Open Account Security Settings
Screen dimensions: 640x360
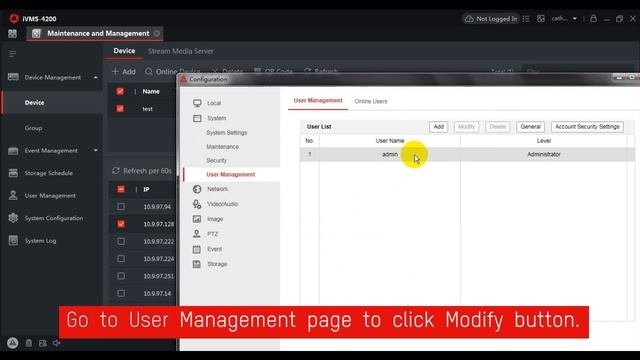pyautogui.click(x=587, y=127)
